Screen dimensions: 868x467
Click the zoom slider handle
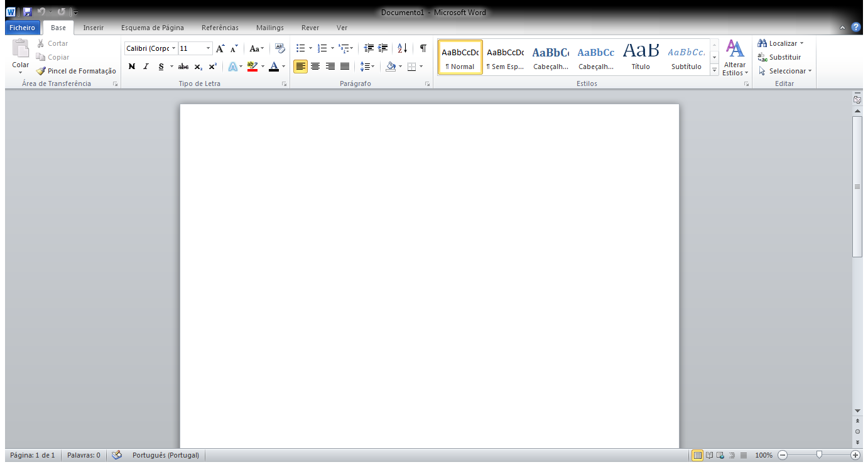click(x=819, y=454)
